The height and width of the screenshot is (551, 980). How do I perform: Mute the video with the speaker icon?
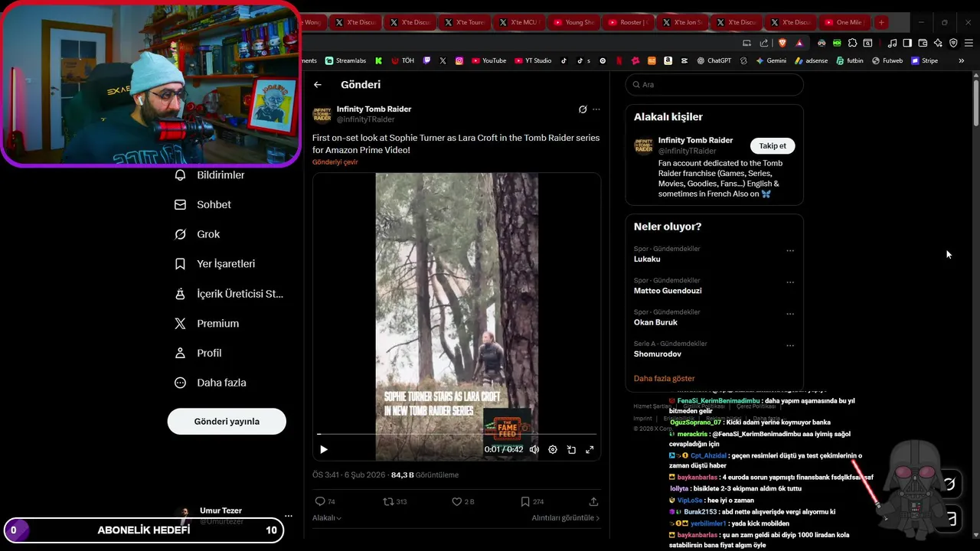tap(534, 449)
